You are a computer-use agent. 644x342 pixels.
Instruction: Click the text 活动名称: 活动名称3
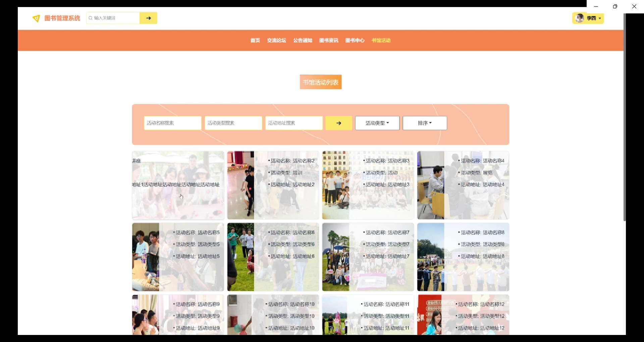pos(387,161)
